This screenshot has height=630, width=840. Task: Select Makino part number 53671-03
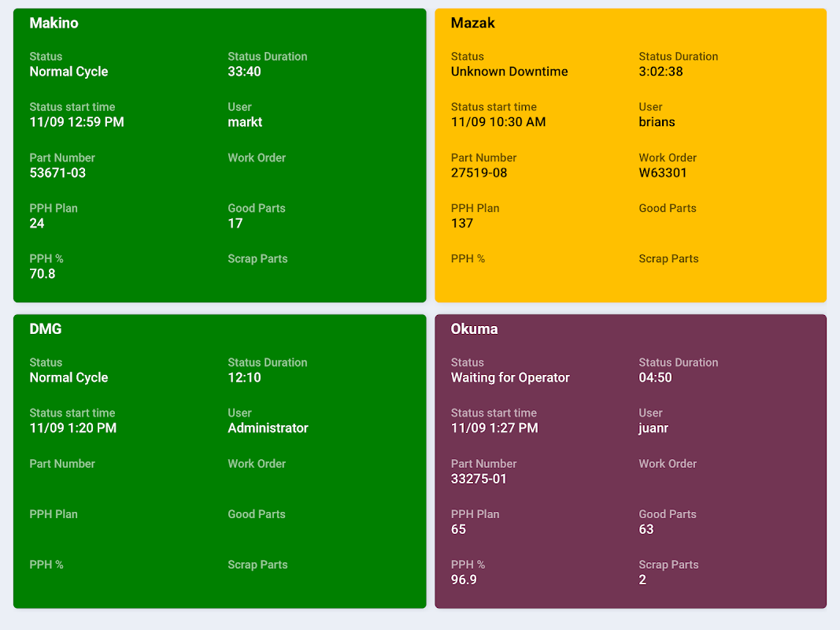pyautogui.click(x=57, y=173)
